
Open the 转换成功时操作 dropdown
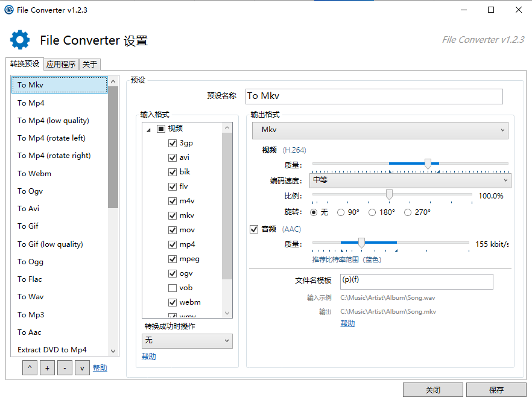pos(187,341)
